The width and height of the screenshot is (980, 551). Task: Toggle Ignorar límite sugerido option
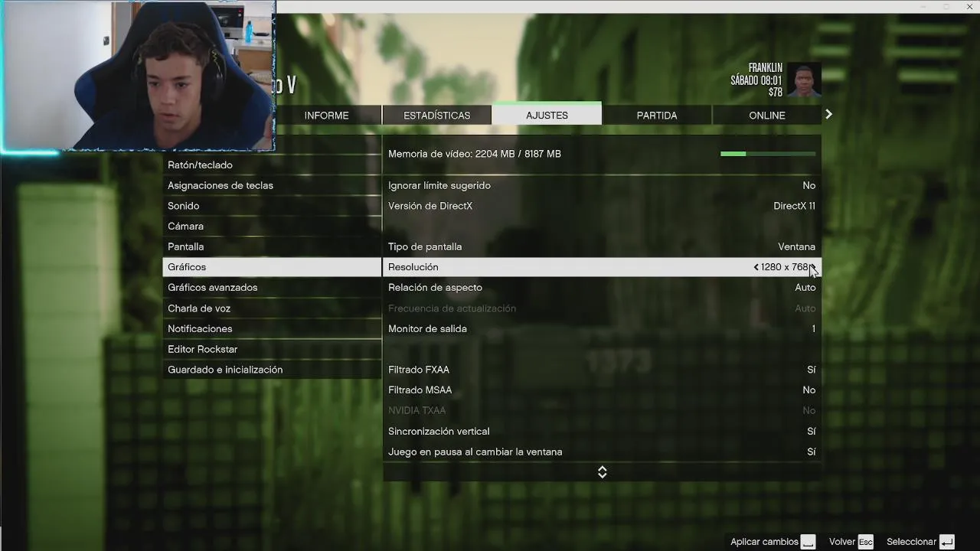click(x=602, y=185)
